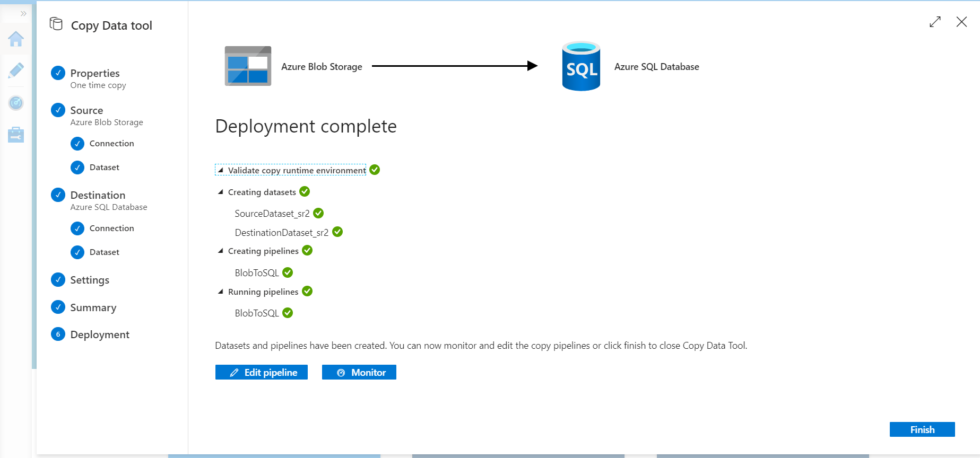Open the Manage toolbox icon in sidebar
This screenshot has height=458, width=980.
coord(16,135)
